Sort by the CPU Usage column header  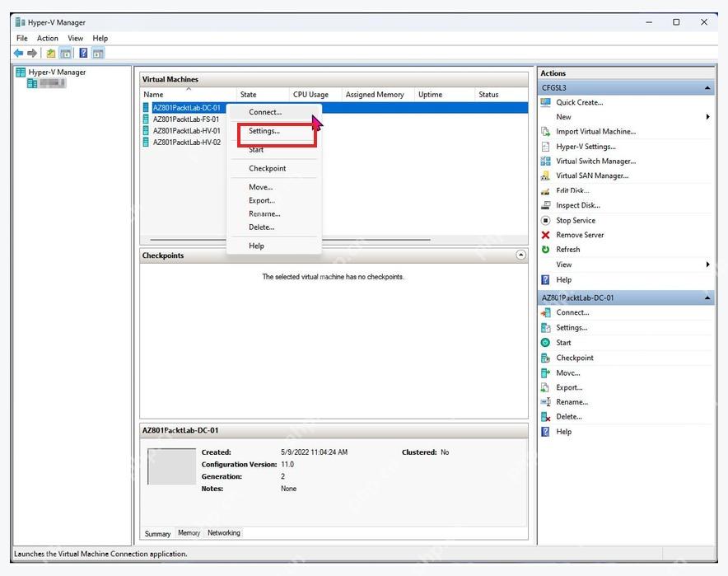(x=315, y=94)
